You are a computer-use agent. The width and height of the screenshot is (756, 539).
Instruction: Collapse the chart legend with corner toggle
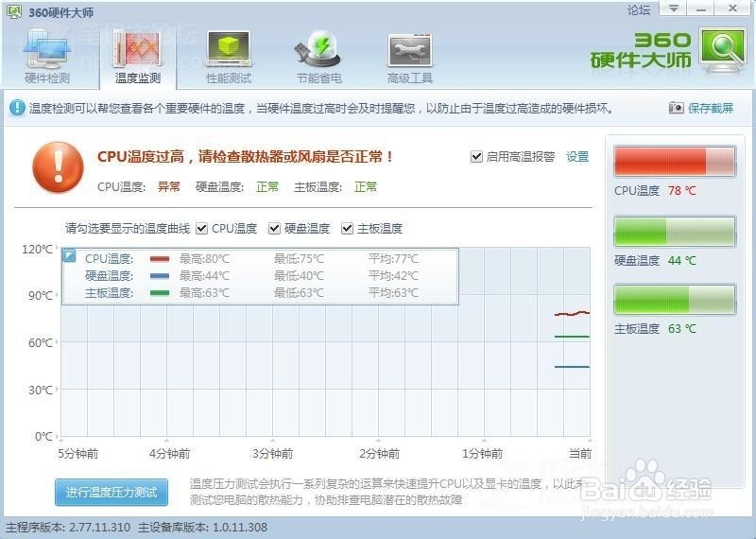pyautogui.click(x=69, y=255)
